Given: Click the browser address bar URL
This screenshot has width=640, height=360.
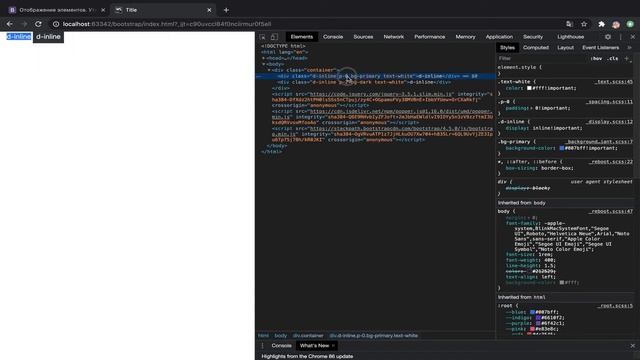Looking at the screenshot, I should (x=167, y=24).
